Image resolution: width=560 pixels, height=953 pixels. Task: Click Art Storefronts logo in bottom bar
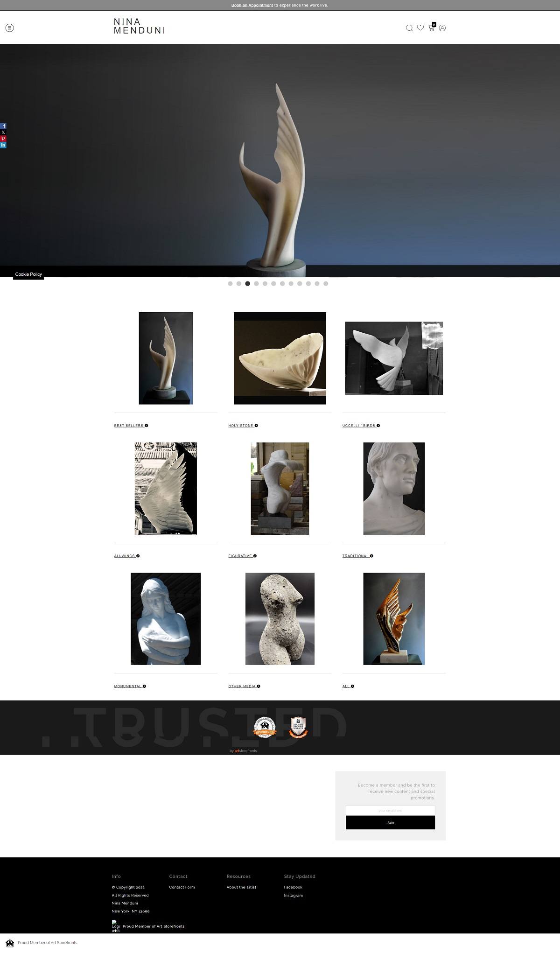tap(10, 943)
